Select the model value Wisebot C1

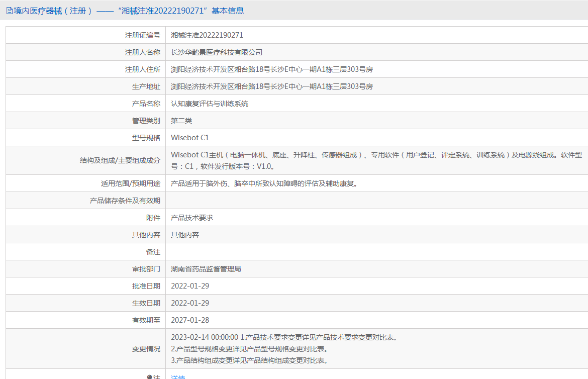tap(190, 138)
